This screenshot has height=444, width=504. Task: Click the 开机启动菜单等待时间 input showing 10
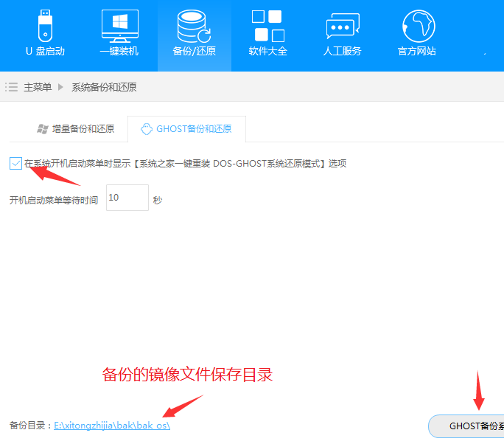[127, 198]
